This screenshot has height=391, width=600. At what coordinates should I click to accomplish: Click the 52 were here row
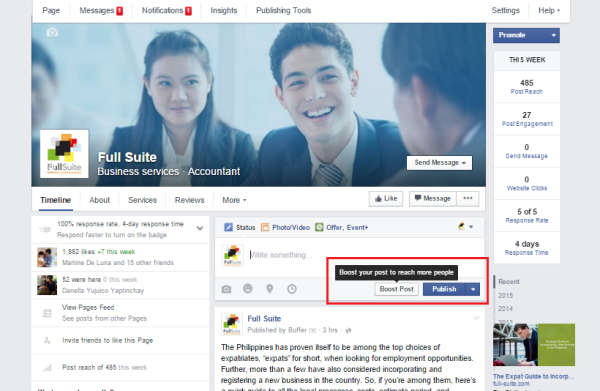(x=120, y=285)
